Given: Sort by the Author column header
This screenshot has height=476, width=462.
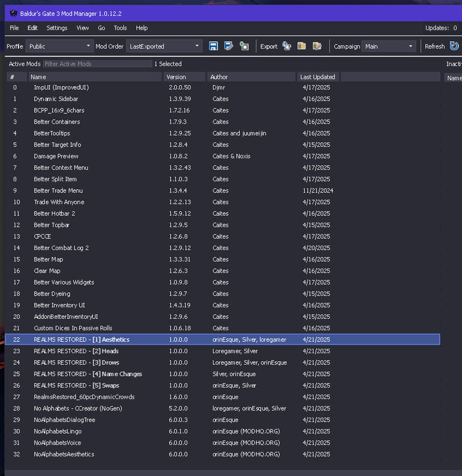Looking at the screenshot, I should coord(251,77).
